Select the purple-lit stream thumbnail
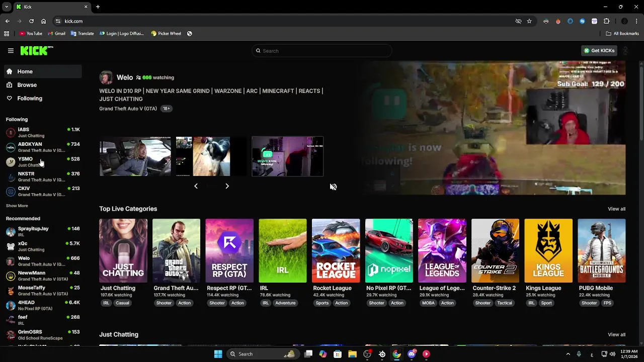 (x=287, y=156)
